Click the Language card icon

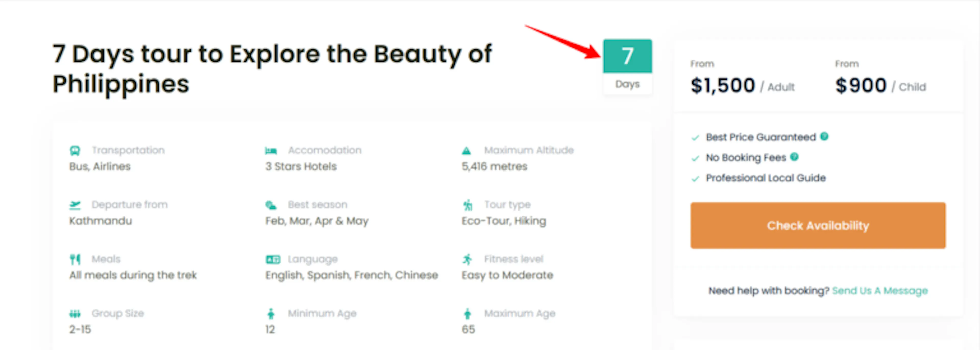coord(273,259)
